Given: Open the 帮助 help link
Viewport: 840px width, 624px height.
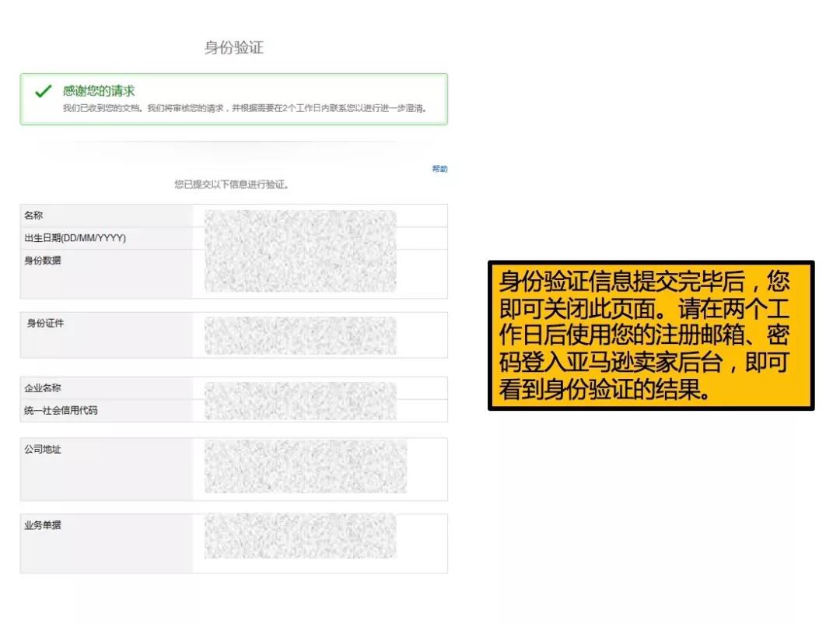Looking at the screenshot, I should [x=440, y=168].
